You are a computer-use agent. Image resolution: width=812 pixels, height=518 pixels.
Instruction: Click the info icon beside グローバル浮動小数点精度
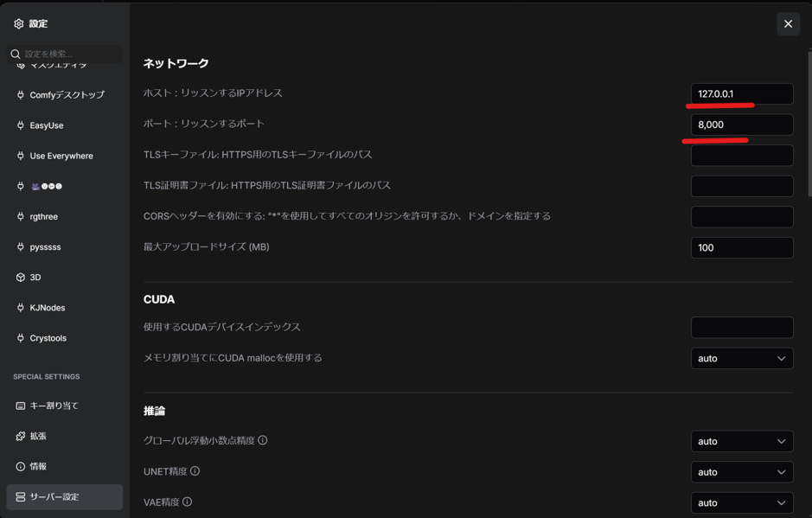[263, 440]
